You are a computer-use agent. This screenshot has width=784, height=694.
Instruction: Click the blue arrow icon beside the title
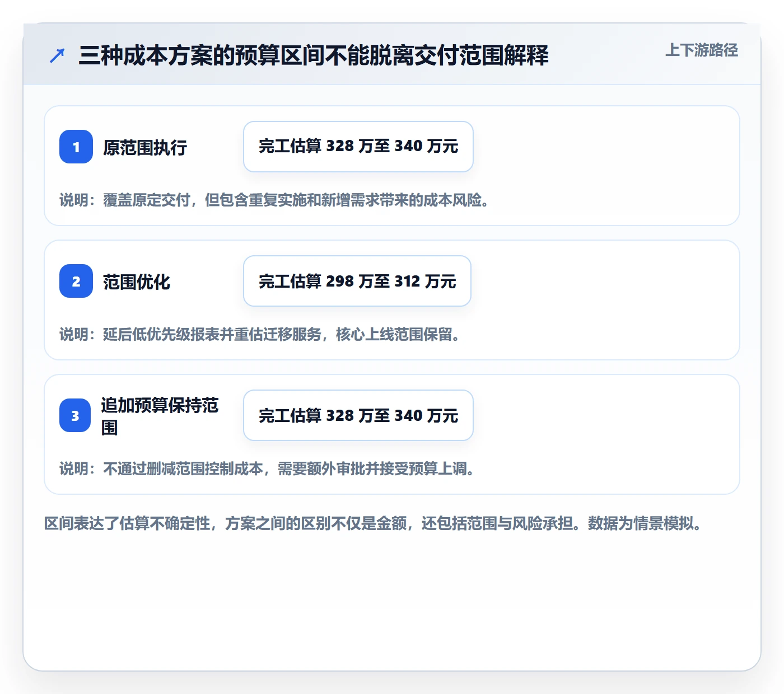pyautogui.click(x=57, y=55)
